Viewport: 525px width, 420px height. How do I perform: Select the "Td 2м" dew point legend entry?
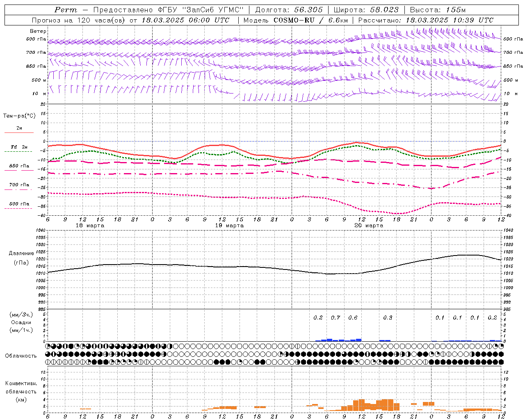pos(19,149)
